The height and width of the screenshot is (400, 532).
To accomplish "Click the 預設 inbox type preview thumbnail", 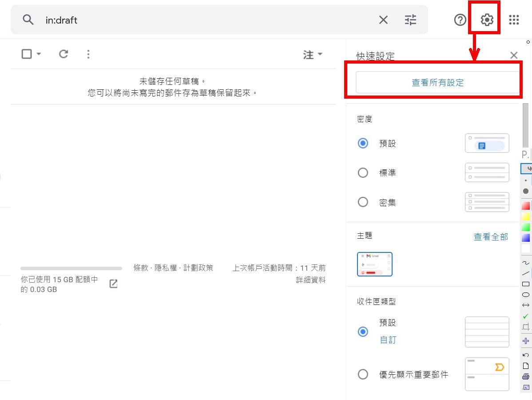I will [x=487, y=332].
